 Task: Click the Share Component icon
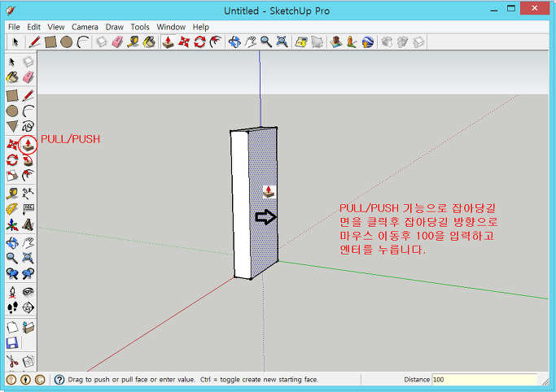point(418,41)
